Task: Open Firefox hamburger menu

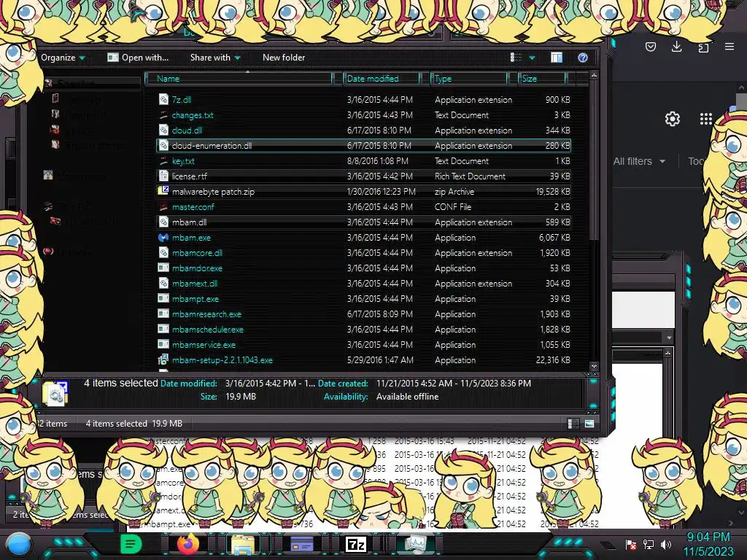Action: click(729, 46)
